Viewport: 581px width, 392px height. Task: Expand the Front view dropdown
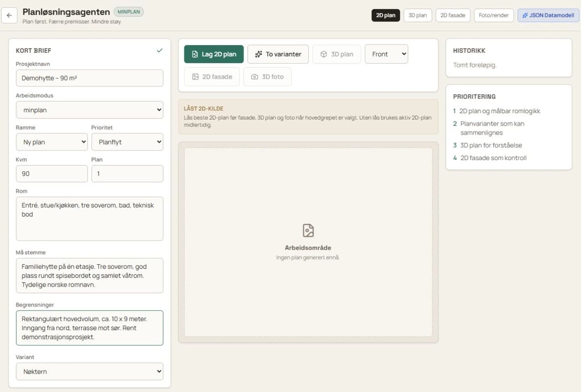tap(387, 54)
